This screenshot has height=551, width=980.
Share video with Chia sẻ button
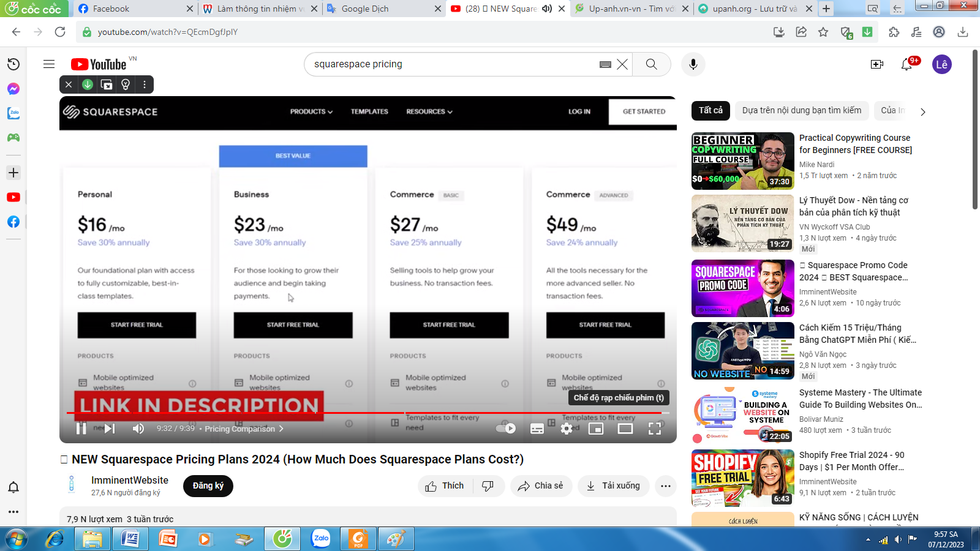(x=541, y=486)
